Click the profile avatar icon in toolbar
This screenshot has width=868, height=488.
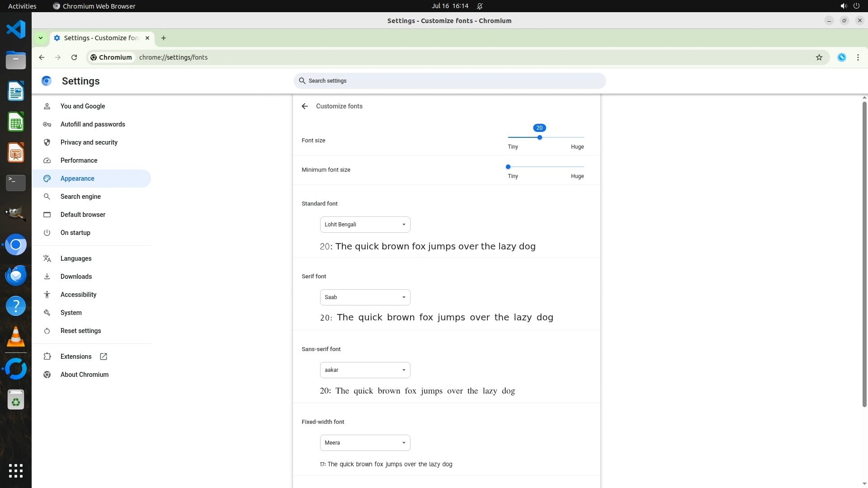(841, 57)
